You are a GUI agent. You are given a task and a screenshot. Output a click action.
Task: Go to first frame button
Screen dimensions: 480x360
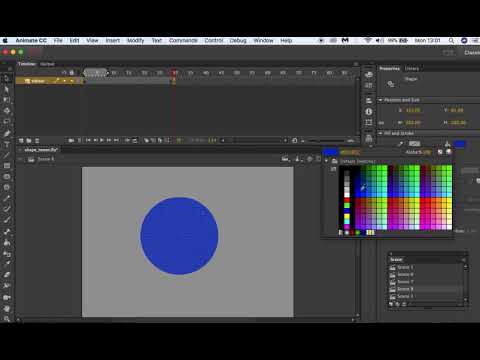click(x=88, y=141)
